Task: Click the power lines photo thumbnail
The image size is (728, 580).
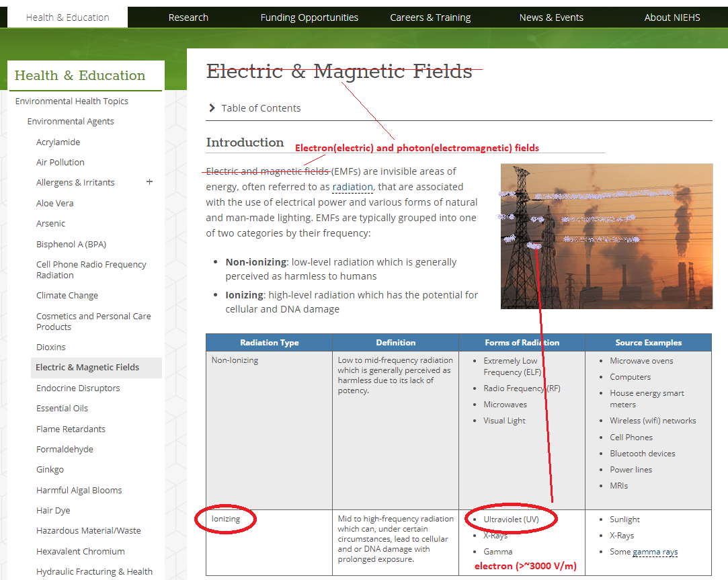Action: 606,236
